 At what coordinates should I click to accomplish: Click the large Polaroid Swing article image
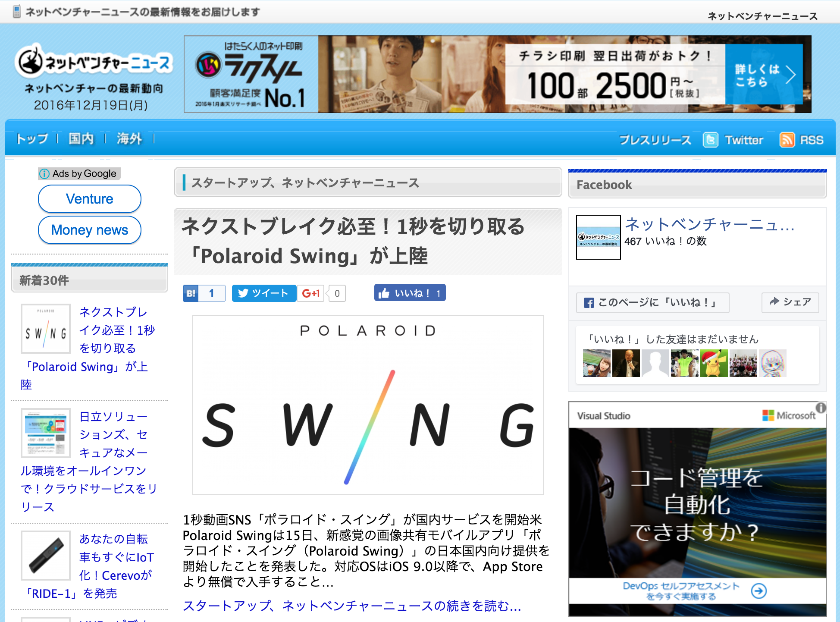pos(368,405)
